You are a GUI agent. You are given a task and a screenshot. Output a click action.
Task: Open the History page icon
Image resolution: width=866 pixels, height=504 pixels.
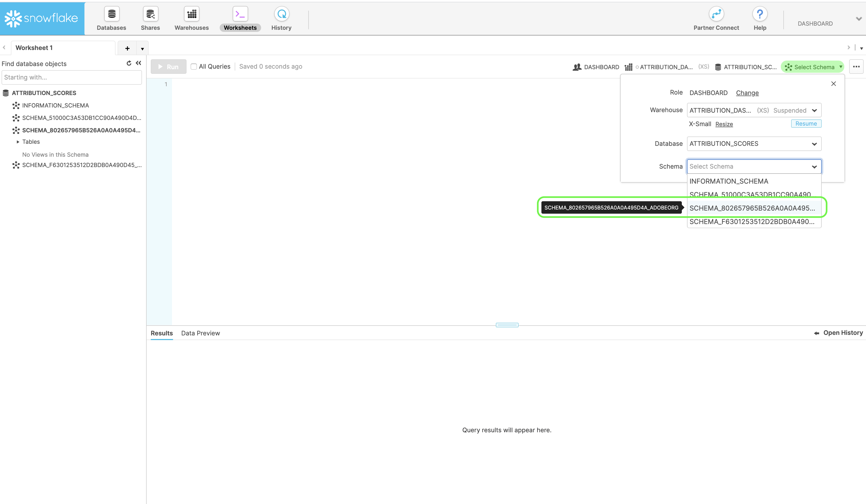[x=281, y=14]
